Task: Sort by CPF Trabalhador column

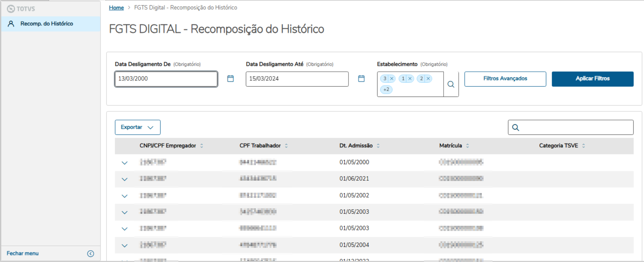Action: [286, 146]
